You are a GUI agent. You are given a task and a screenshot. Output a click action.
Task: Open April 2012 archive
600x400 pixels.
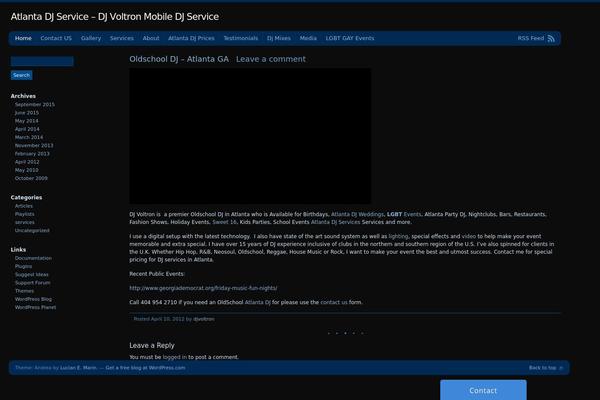27,162
